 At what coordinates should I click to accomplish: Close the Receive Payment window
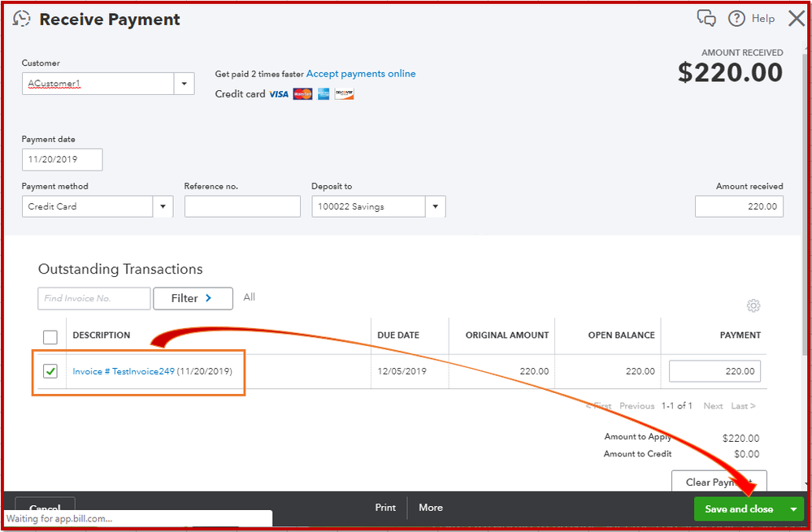pyautogui.click(x=797, y=19)
